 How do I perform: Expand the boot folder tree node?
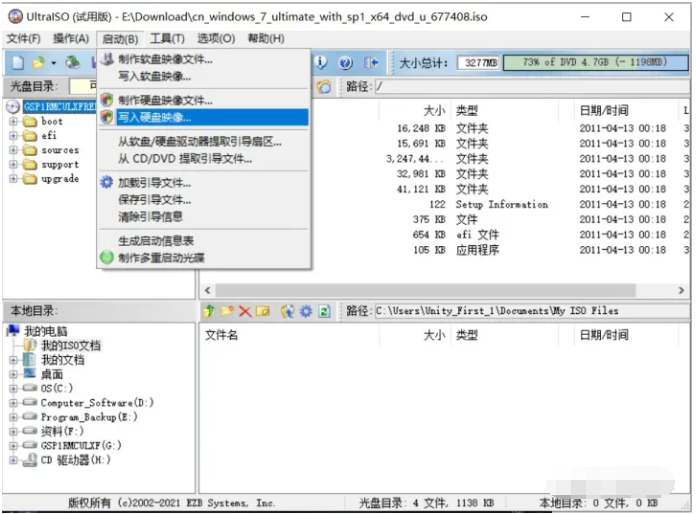point(13,121)
